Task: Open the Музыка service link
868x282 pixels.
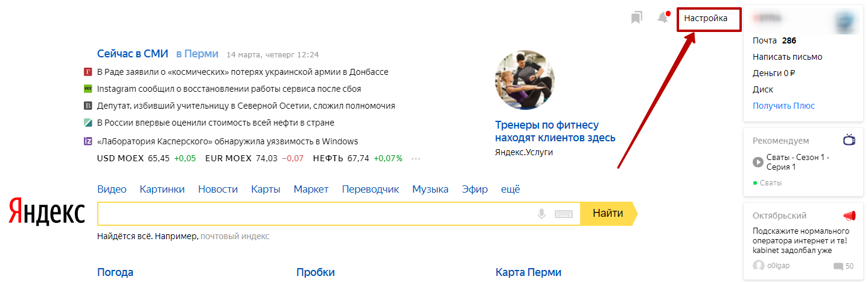Action: [x=430, y=189]
